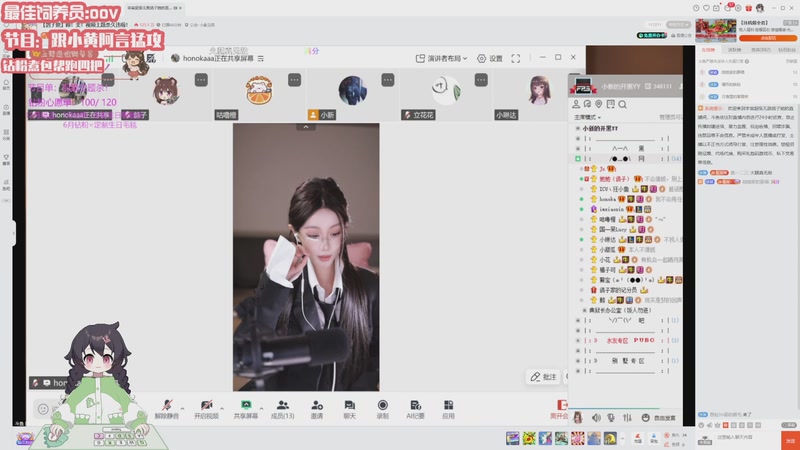Toggle microphone in YY bottom bar

(x=611, y=418)
